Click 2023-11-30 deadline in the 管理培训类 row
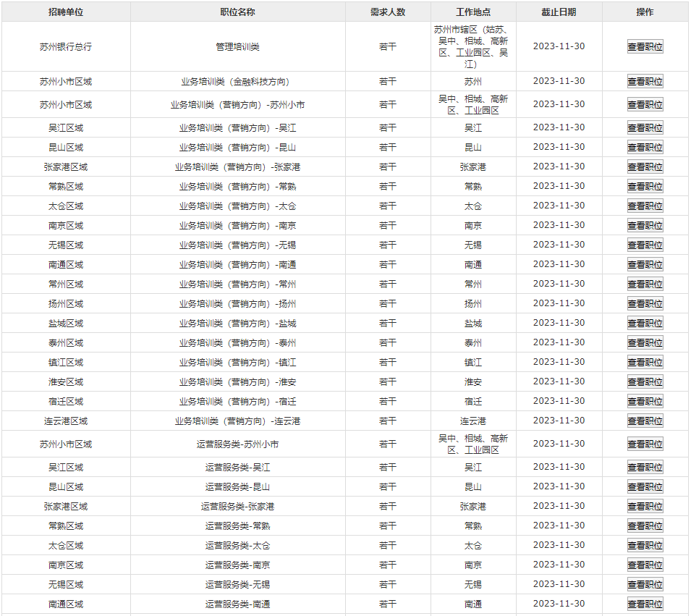 coord(559,46)
